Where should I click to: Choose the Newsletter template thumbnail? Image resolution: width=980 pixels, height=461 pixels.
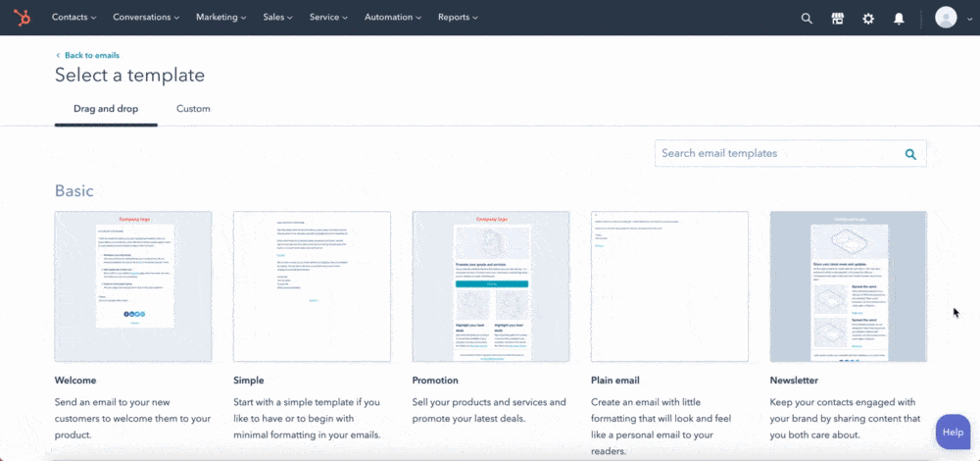point(848,286)
